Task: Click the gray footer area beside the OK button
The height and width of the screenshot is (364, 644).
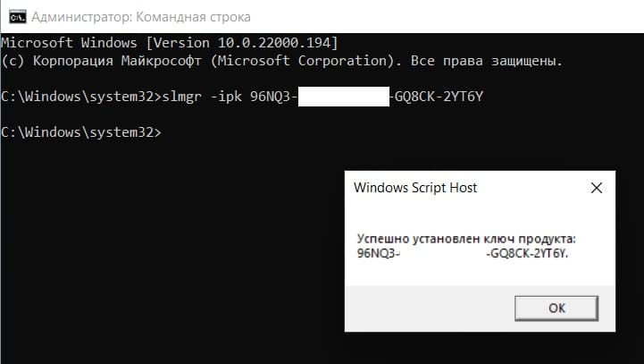Action: (430, 309)
